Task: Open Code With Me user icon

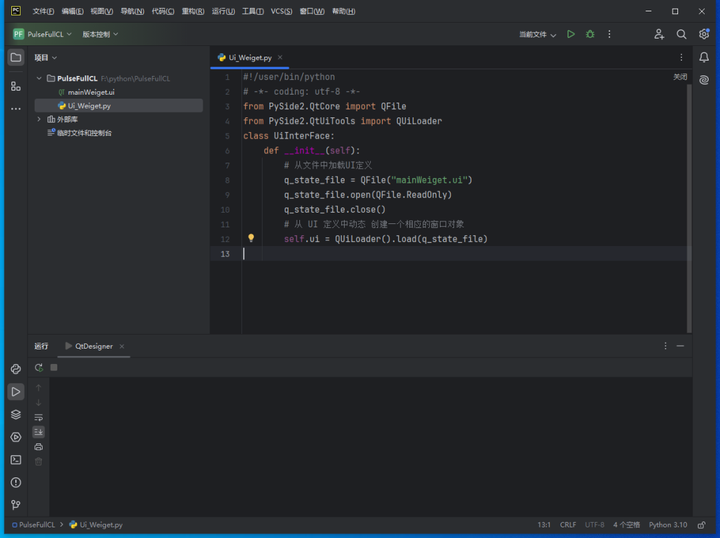Action: [659, 34]
